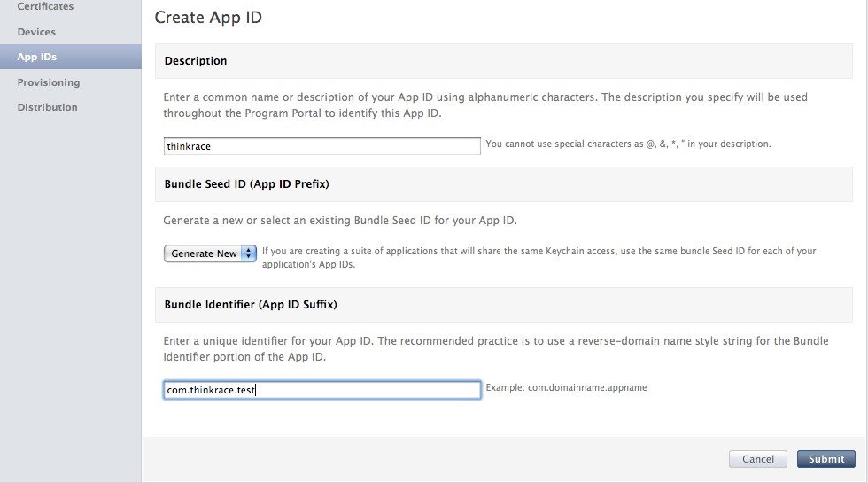Viewport: 868px width, 483px height.
Task: Click the Cancel button
Action: point(758,459)
